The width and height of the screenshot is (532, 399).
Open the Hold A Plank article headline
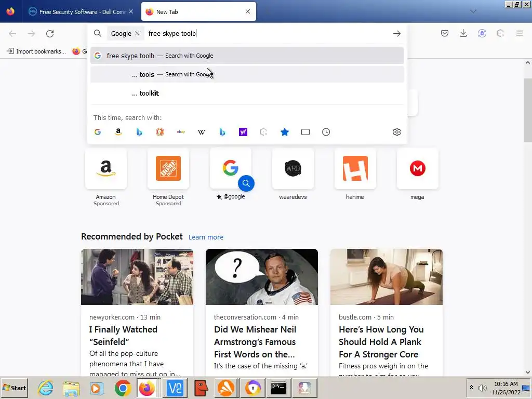click(381, 342)
